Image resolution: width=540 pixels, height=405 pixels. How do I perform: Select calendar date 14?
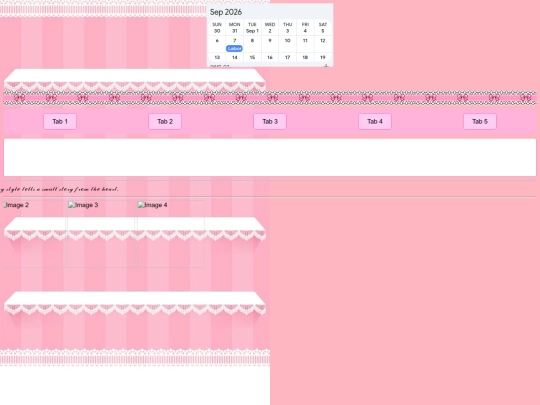point(235,58)
